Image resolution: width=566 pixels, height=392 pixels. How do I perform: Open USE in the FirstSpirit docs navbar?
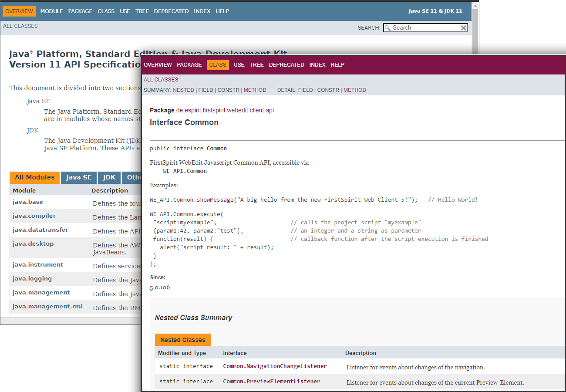(x=239, y=65)
